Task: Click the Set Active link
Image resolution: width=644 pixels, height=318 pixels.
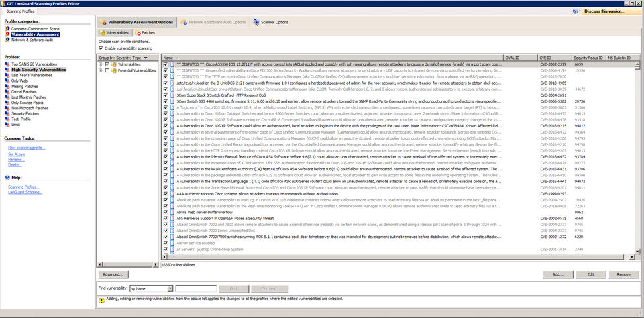Action: [16, 154]
